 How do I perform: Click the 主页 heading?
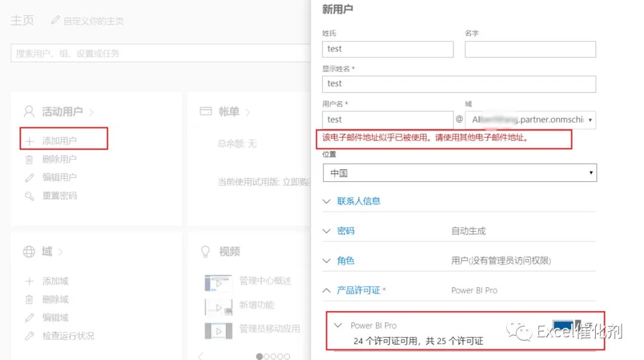22,20
